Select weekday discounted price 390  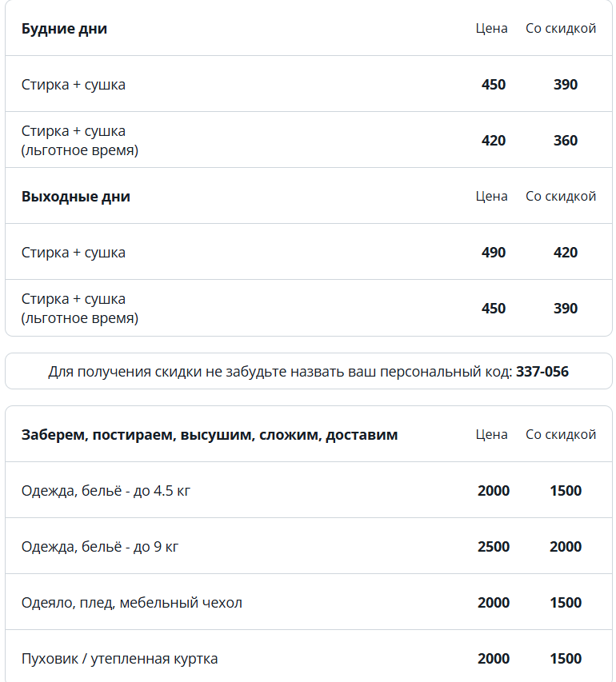coord(566,85)
